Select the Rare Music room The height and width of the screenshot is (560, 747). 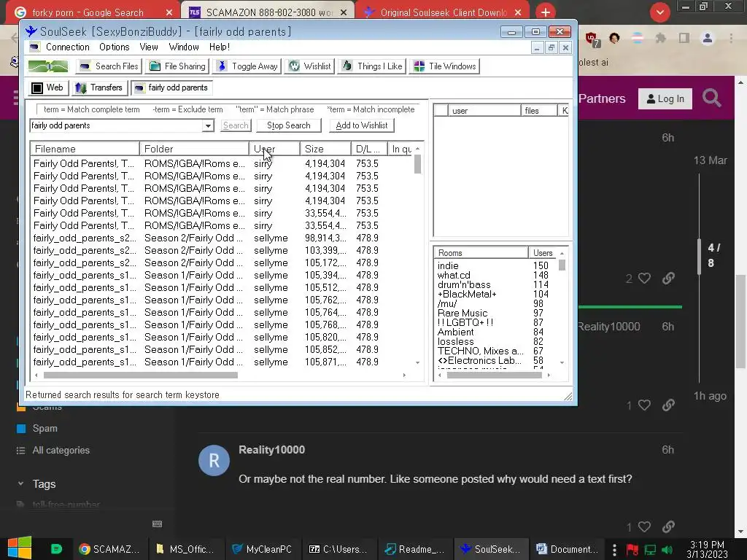point(462,314)
